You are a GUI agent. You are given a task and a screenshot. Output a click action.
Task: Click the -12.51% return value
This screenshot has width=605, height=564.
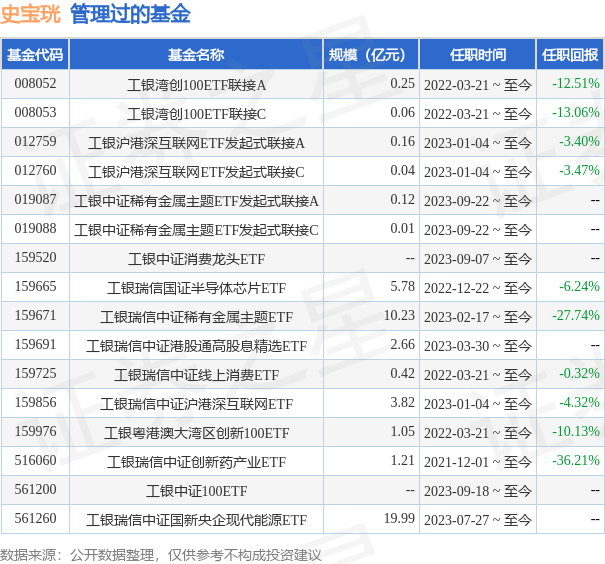(576, 83)
